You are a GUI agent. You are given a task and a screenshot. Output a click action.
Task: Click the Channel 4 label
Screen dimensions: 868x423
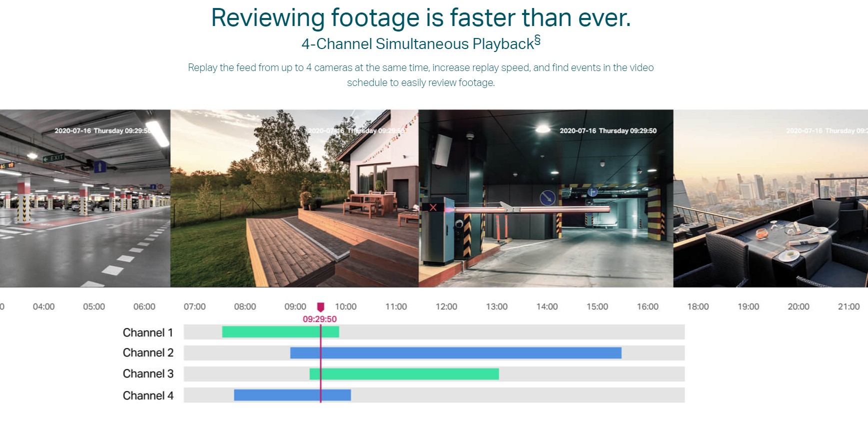point(148,395)
